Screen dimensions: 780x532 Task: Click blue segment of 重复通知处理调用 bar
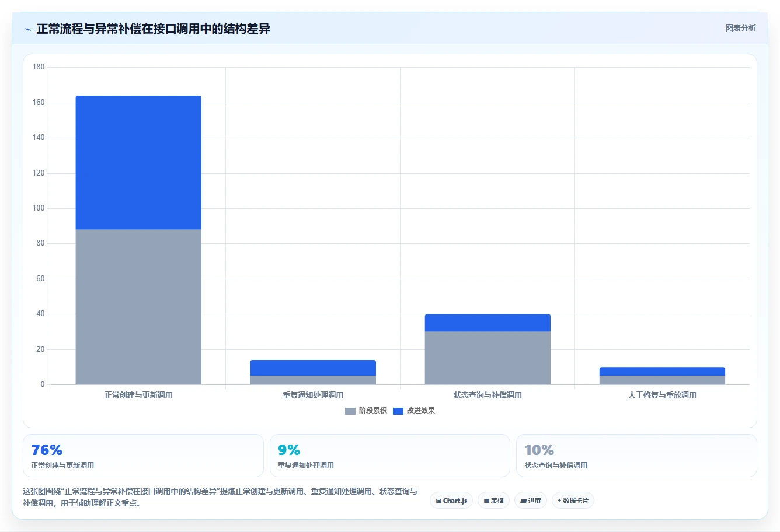coord(313,367)
